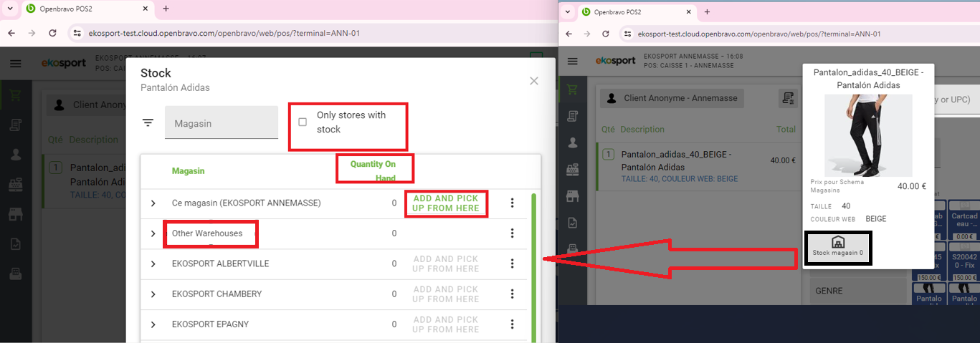Open the store icon in left window sidebar
This screenshot has width=980, height=343.
tap(15, 214)
